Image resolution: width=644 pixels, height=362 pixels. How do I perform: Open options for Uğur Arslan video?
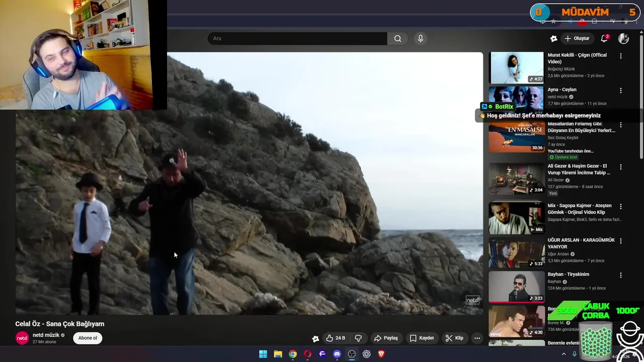point(620,241)
